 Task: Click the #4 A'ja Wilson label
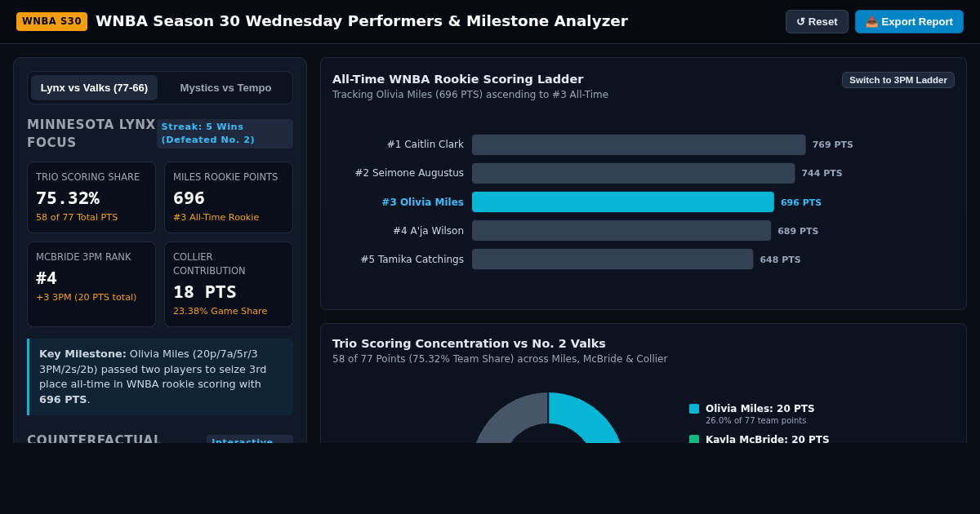pyautogui.click(x=428, y=231)
